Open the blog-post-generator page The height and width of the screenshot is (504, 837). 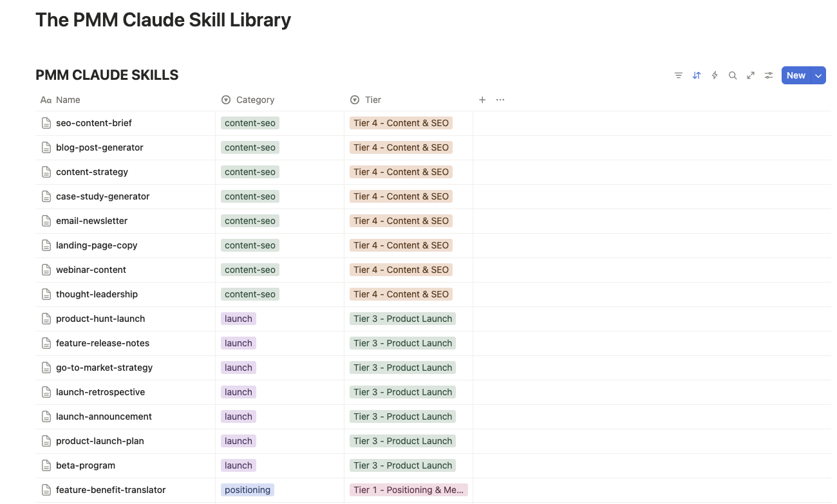[x=99, y=147]
